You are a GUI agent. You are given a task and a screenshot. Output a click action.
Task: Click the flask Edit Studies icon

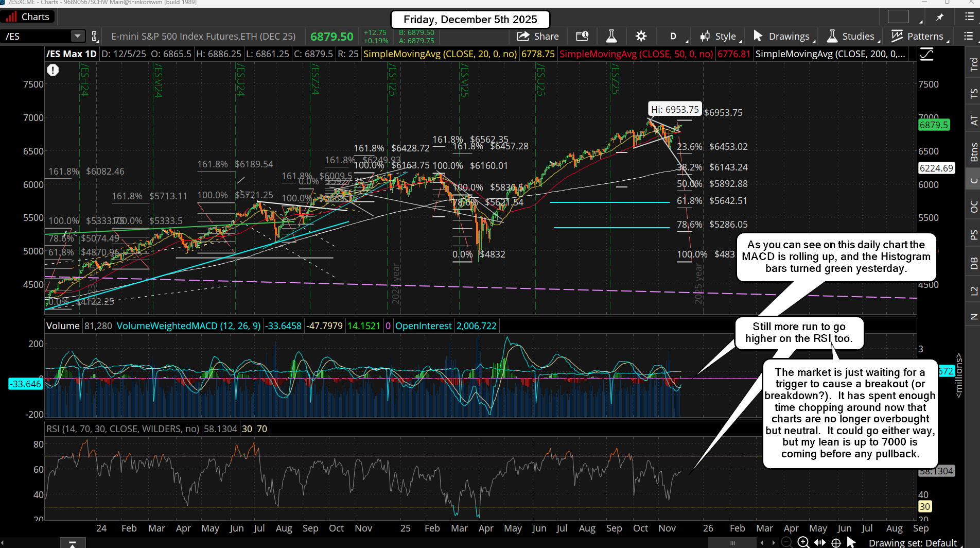[611, 36]
